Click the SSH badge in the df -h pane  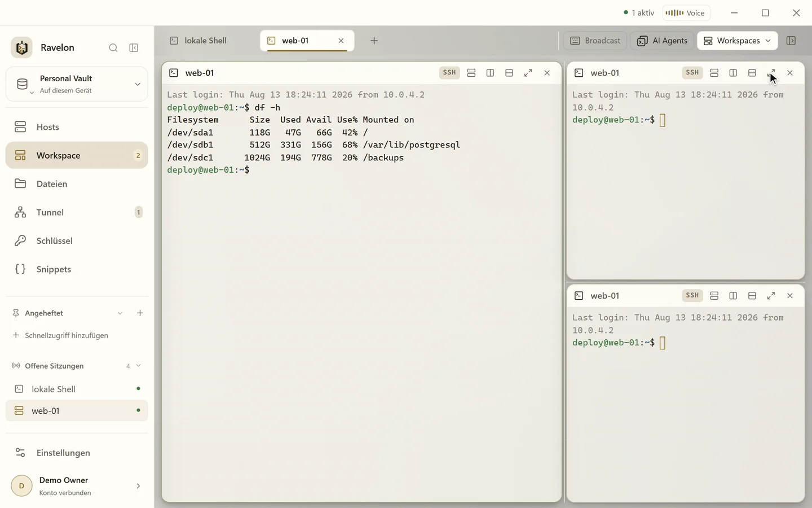[x=449, y=73]
